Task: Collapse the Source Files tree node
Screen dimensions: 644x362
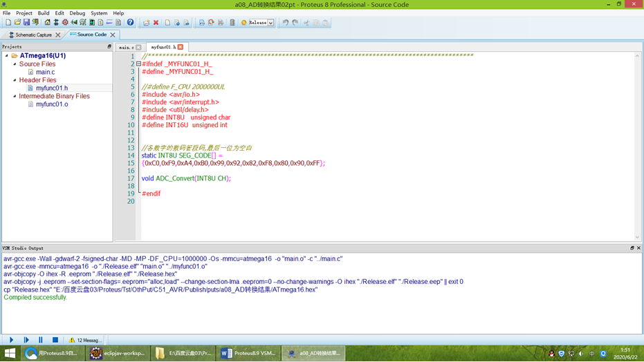Action: click(15, 64)
